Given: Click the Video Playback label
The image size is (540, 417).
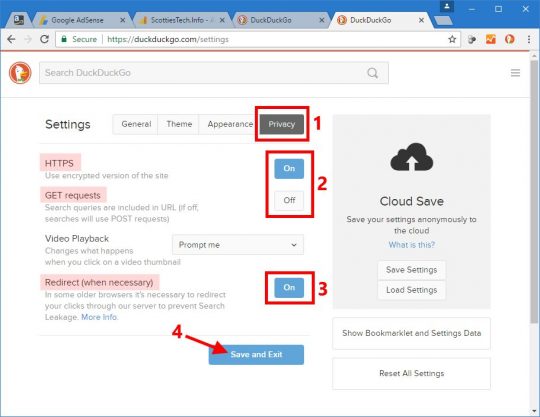Looking at the screenshot, I should (x=77, y=239).
